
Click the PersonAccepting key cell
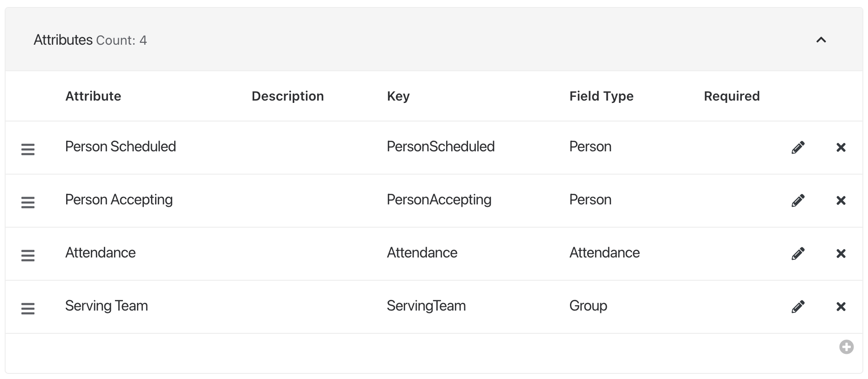(439, 200)
